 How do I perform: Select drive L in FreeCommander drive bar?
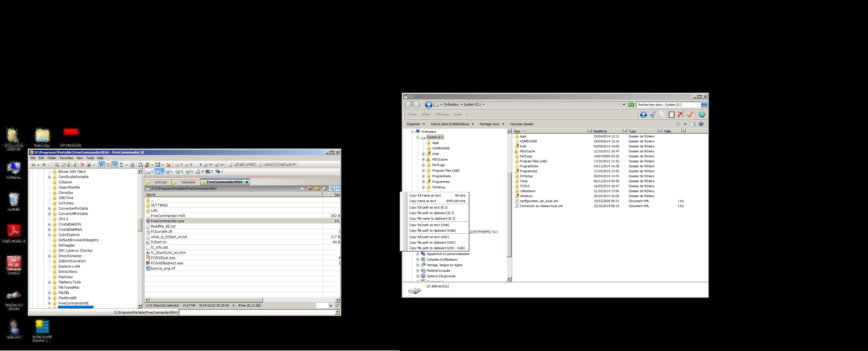(169, 171)
